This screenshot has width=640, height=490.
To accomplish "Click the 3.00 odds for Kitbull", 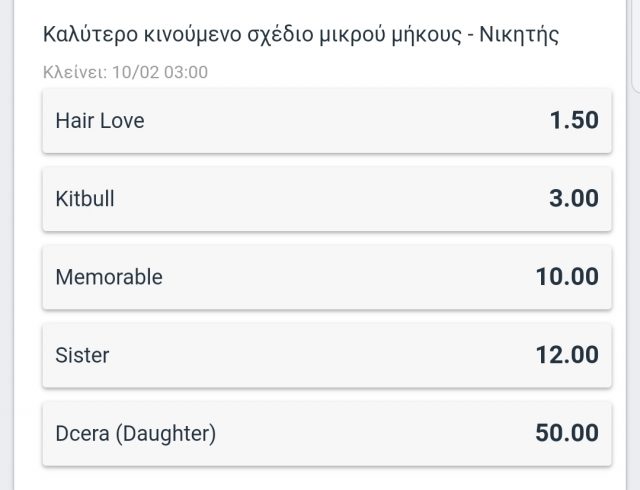I will (x=573, y=198).
